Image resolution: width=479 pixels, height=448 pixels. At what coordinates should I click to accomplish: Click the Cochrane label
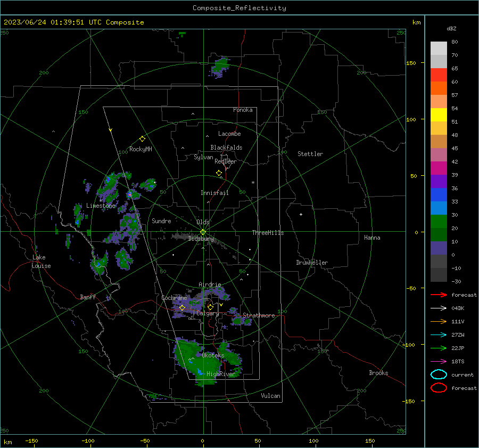click(x=174, y=298)
